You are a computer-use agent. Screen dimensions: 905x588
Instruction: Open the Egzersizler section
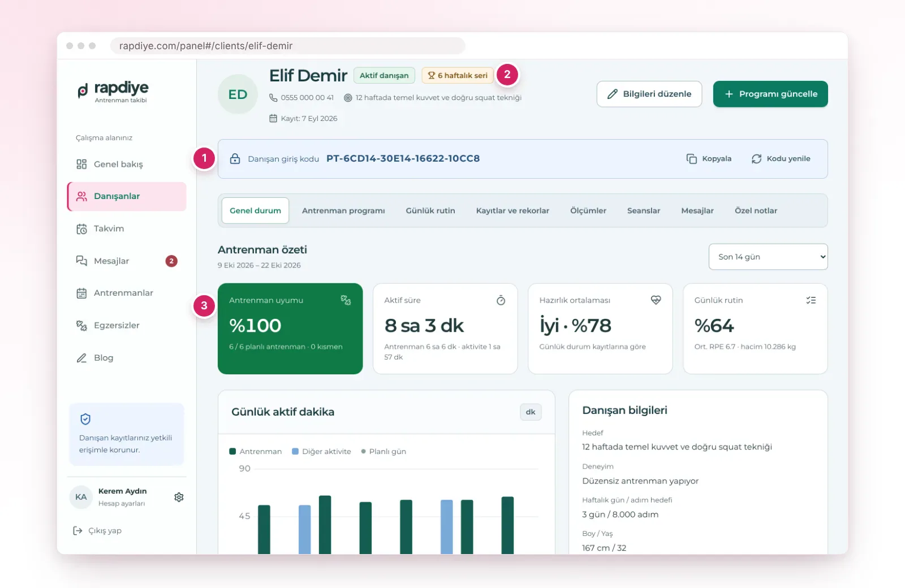pyautogui.click(x=127, y=325)
